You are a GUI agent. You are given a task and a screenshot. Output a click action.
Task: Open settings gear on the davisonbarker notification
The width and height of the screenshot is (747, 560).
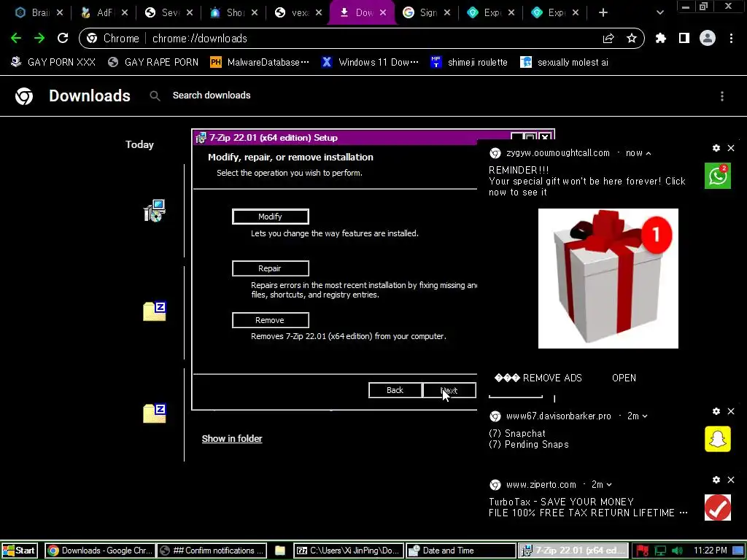point(716,411)
